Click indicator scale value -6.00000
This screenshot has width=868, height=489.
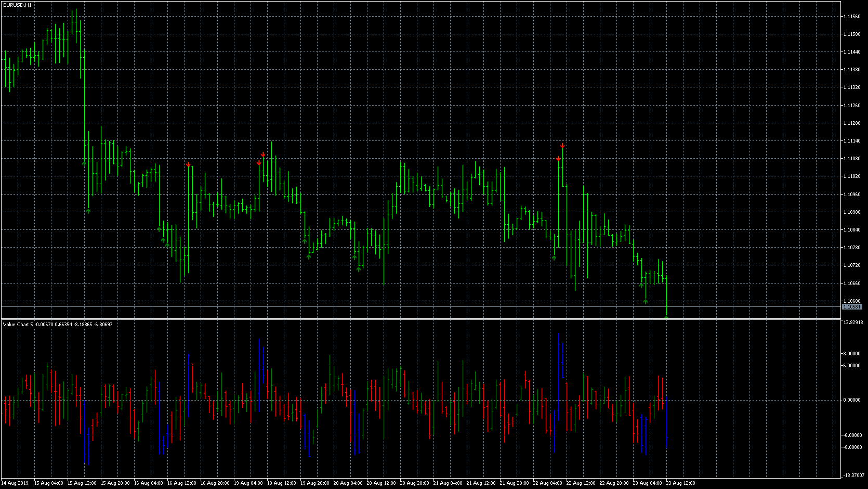click(852, 435)
